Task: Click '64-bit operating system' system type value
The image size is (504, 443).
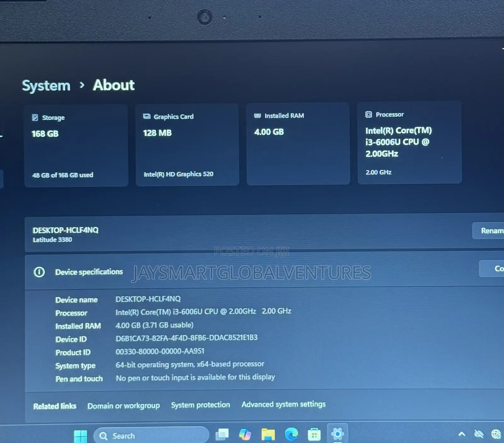Action: click(190, 365)
